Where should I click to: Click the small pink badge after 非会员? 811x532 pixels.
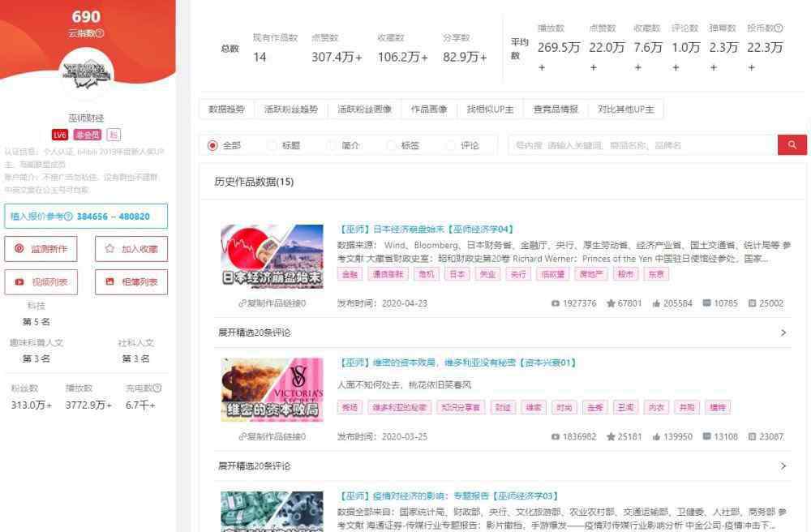click(x=114, y=135)
